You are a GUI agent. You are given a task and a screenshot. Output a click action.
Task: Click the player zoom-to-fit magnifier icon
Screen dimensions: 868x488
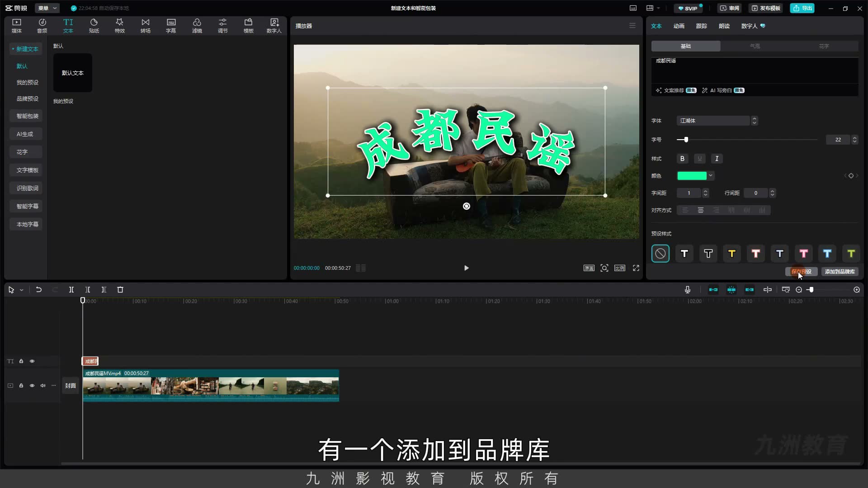[x=604, y=268]
